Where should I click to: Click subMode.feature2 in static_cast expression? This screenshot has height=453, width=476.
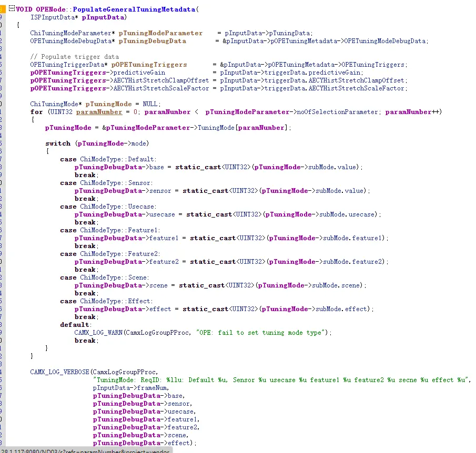pyautogui.click(x=352, y=262)
